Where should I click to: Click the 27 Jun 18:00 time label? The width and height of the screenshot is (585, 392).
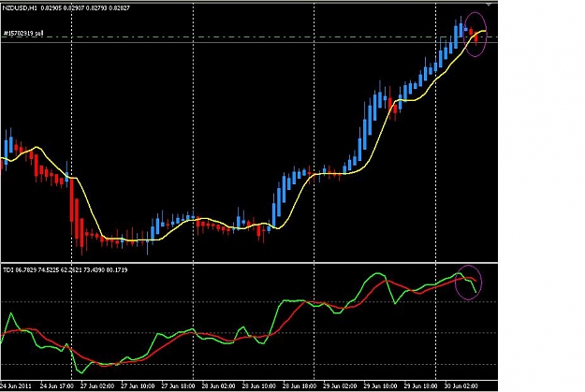tap(178, 385)
